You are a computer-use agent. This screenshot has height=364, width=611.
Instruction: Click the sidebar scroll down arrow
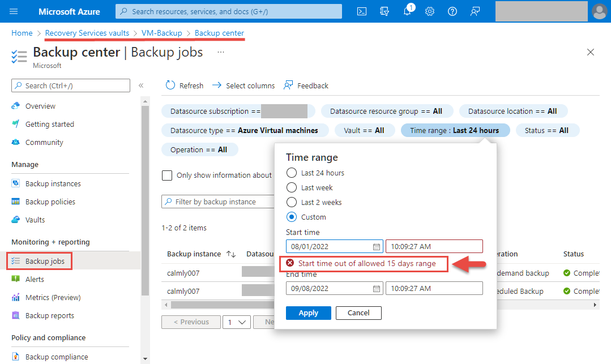tap(145, 359)
